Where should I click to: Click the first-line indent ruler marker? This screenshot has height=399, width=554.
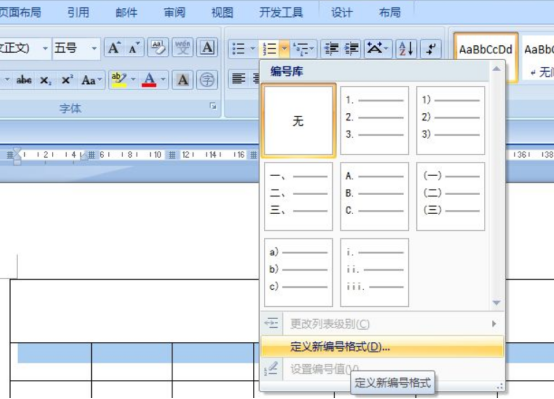coord(17,151)
